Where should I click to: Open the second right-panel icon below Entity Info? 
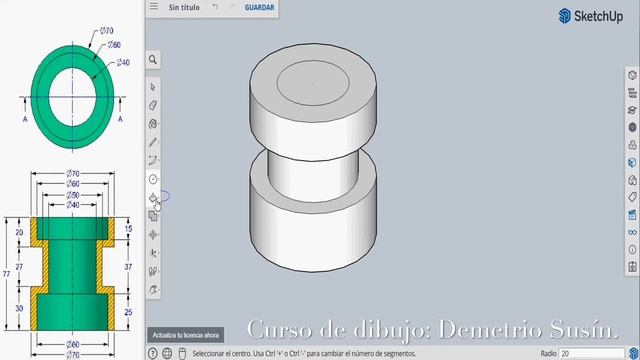632,93
